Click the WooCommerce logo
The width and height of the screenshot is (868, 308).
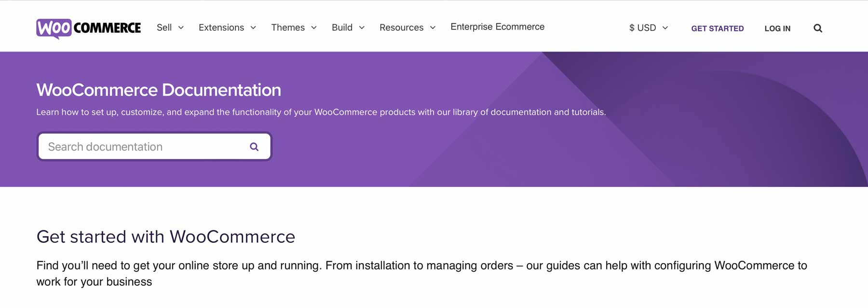pos(89,28)
